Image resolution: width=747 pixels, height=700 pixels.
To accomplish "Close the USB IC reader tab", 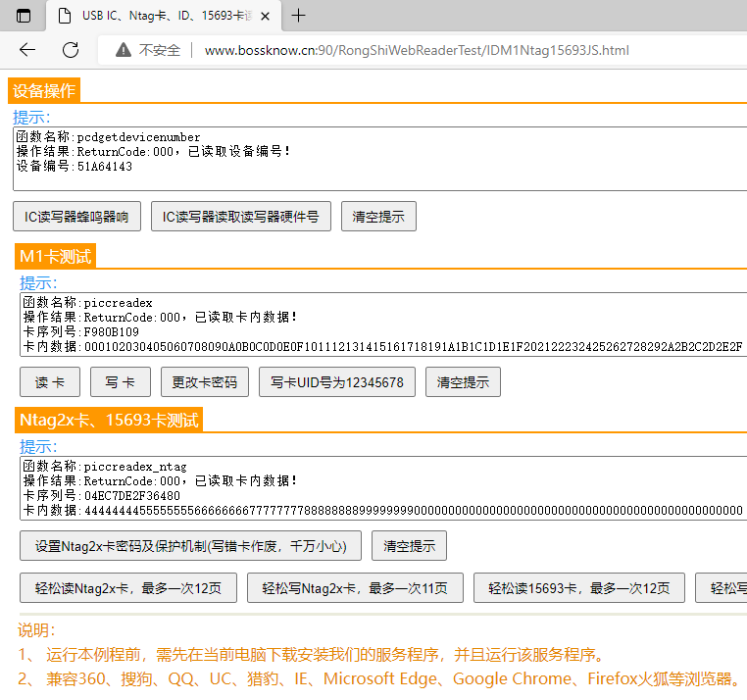I will click(266, 17).
